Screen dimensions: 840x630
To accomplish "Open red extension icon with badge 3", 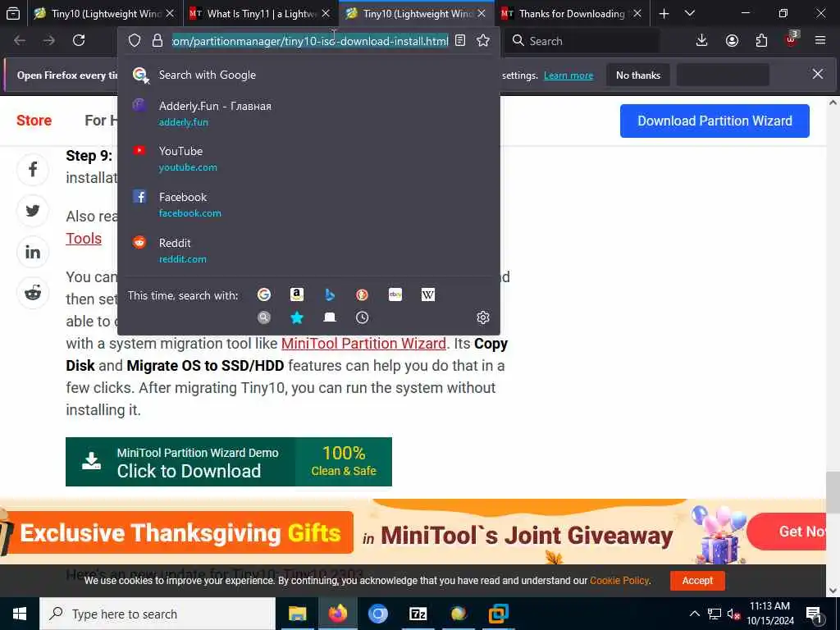I will point(792,40).
